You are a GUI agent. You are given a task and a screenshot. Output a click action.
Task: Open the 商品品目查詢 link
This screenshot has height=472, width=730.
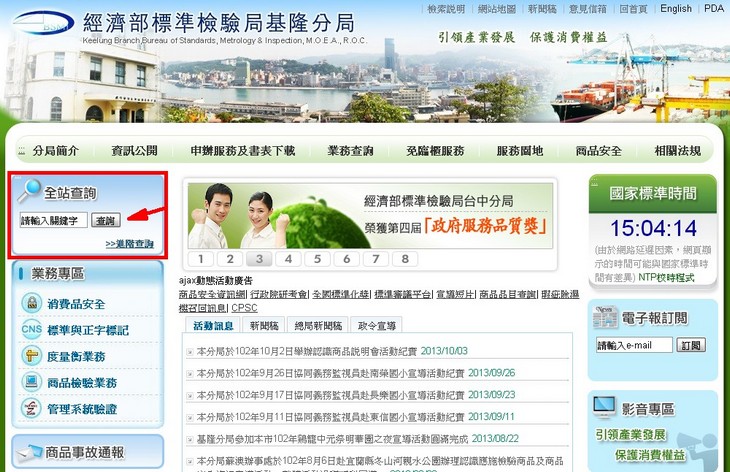(507, 294)
